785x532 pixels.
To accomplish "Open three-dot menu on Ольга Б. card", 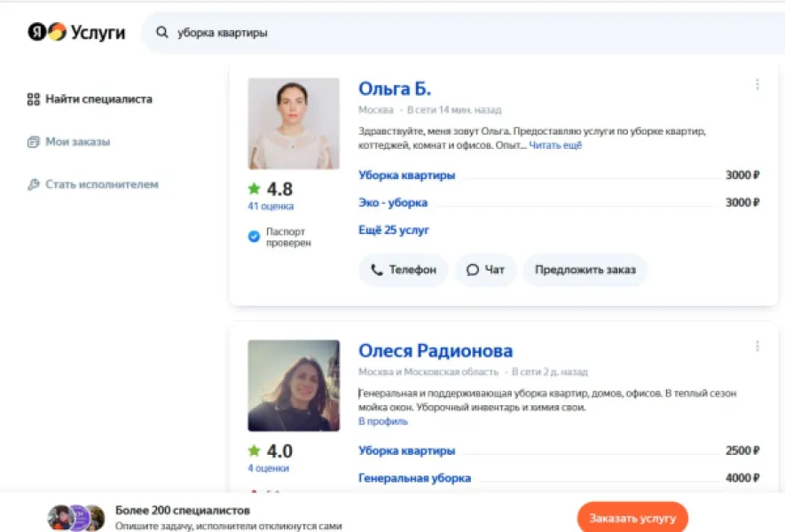I will 757,84.
